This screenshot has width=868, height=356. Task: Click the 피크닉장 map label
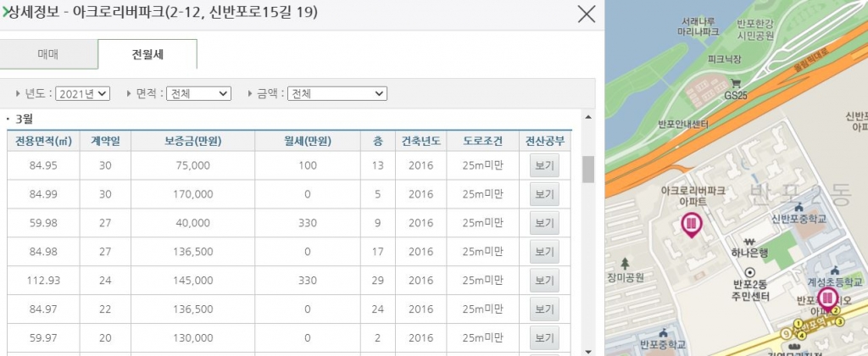(724, 58)
